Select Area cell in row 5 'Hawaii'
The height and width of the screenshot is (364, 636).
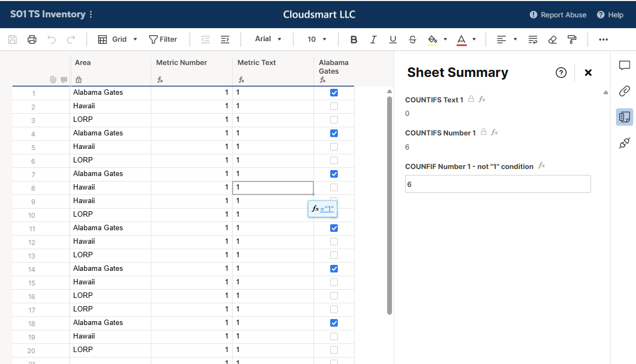[x=110, y=147]
